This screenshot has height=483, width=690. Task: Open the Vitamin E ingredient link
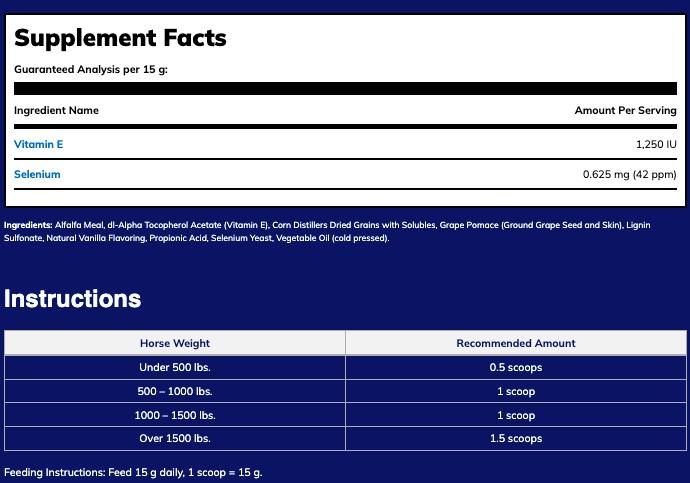(x=39, y=144)
